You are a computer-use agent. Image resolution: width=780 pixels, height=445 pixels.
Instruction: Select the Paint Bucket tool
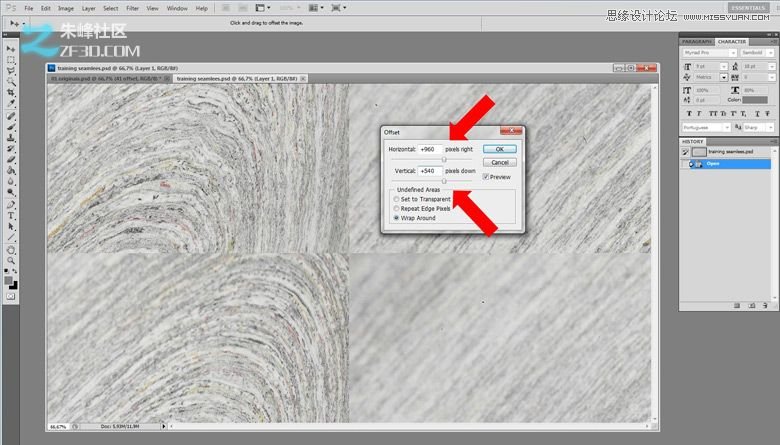coord(10,171)
